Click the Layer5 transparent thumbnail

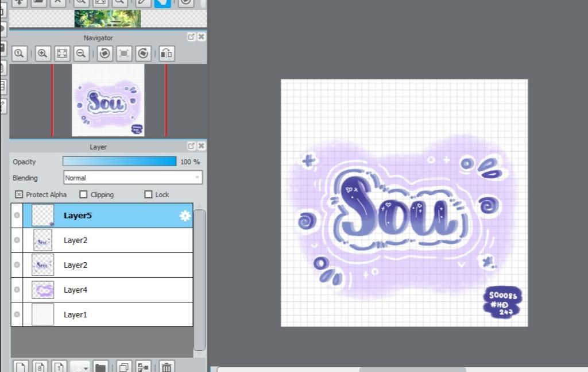[x=42, y=216]
